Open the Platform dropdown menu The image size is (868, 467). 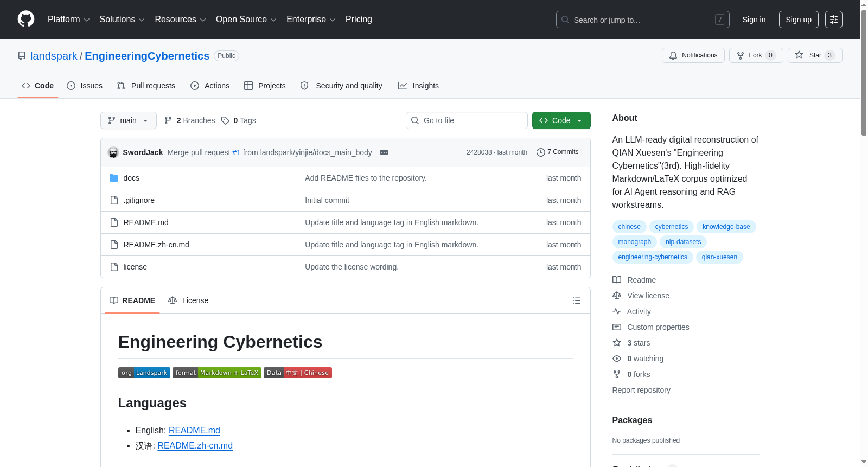point(69,20)
